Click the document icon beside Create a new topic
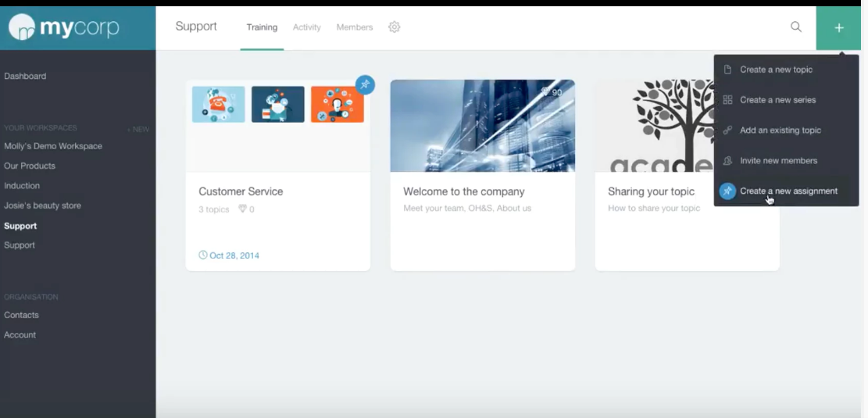 tap(728, 70)
